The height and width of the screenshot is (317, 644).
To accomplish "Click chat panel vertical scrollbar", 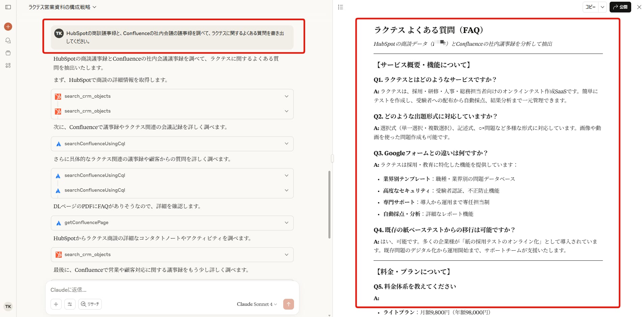I will pyautogui.click(x=329, y=204).
